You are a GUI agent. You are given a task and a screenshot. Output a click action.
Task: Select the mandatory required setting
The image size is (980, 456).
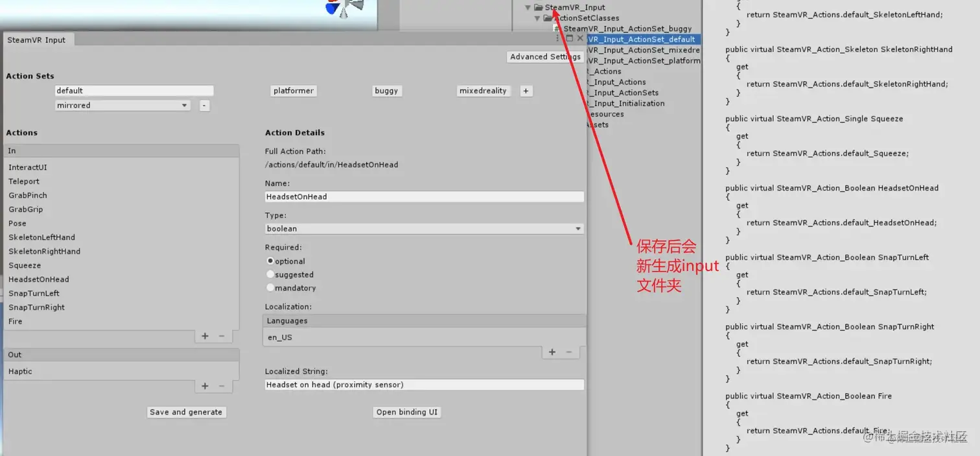click(270, 287)
